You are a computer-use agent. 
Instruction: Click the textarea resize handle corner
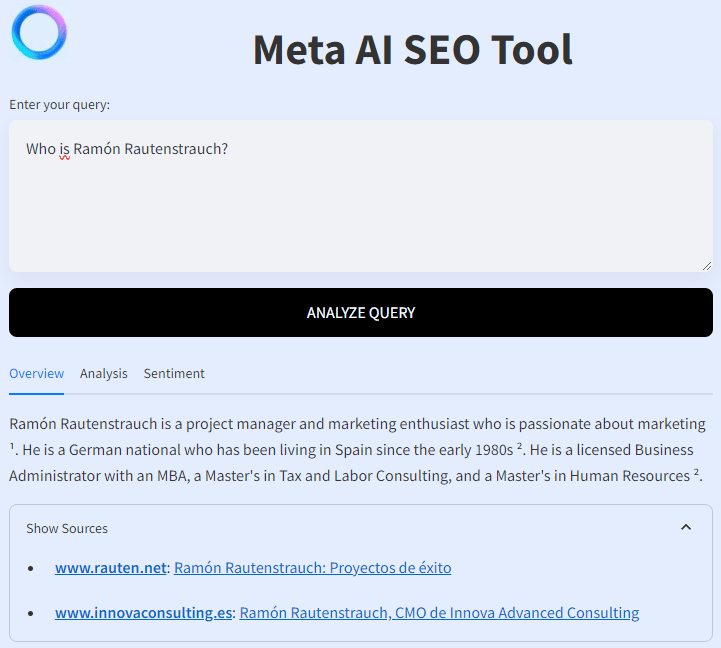(x=707, y=266)
